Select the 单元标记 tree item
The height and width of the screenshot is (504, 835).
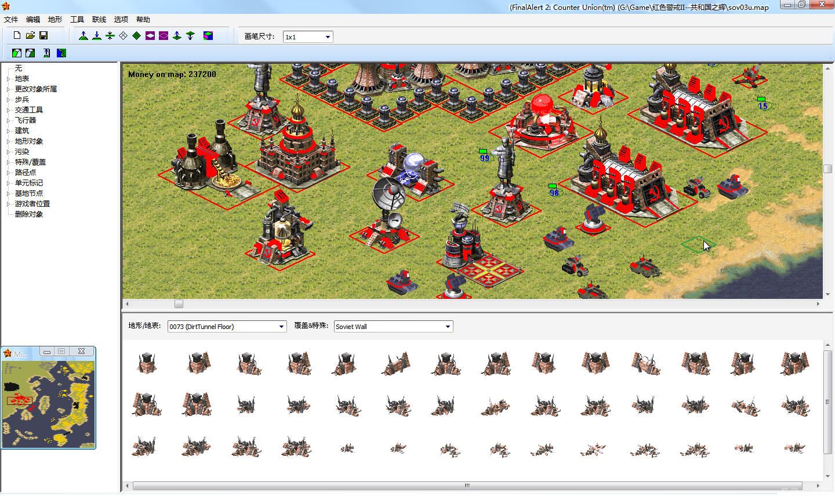tap(29, 183)
